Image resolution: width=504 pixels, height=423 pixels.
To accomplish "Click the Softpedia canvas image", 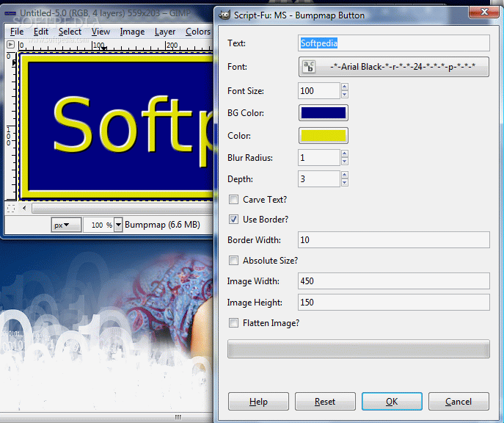I will pyautogui.click(x=117, y=127).
